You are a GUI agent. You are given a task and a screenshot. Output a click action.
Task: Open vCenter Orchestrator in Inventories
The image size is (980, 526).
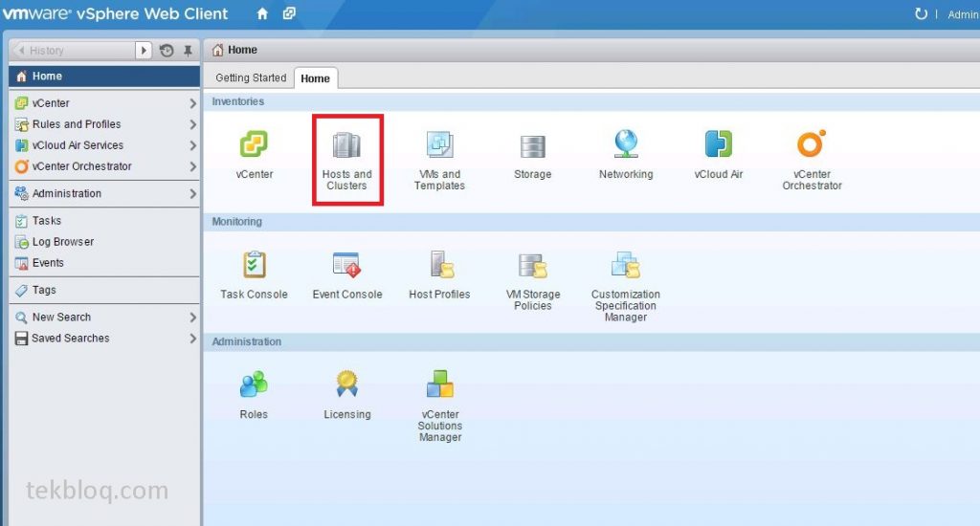[x=812, y=143]
